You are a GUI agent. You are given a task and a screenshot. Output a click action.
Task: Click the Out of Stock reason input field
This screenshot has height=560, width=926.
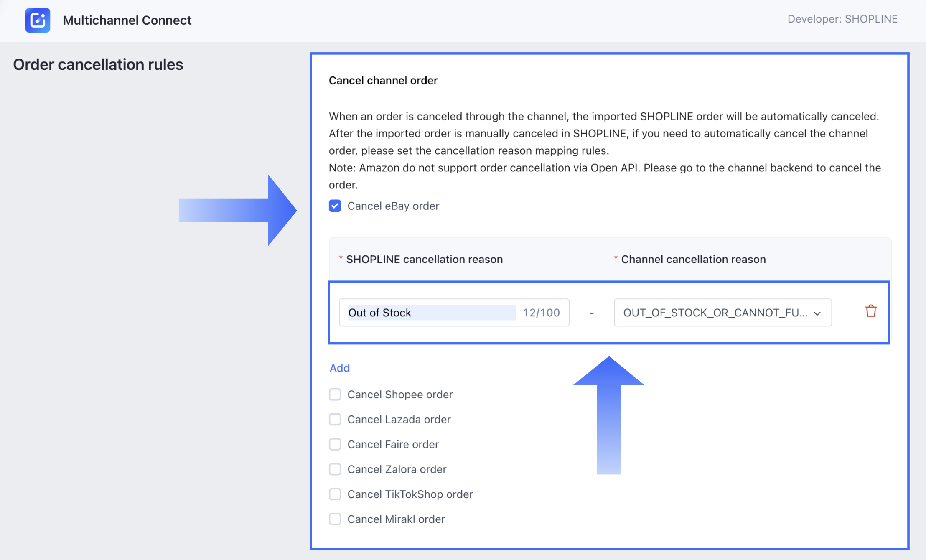click(x=430, y=313)
